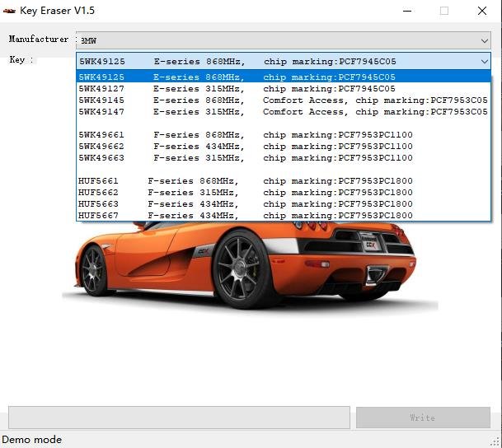
Task: Close the Key Eraser V1.5 window
Action: 482,11
